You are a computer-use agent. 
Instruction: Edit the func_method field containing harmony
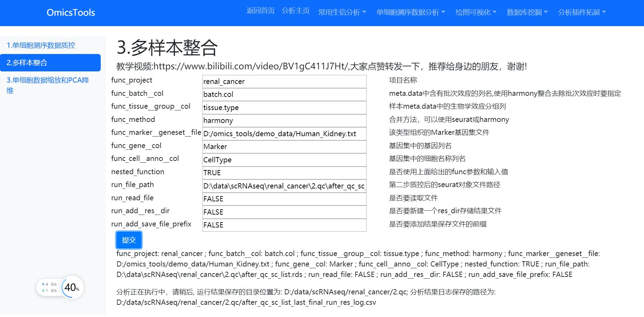click(x=284, y=121)
